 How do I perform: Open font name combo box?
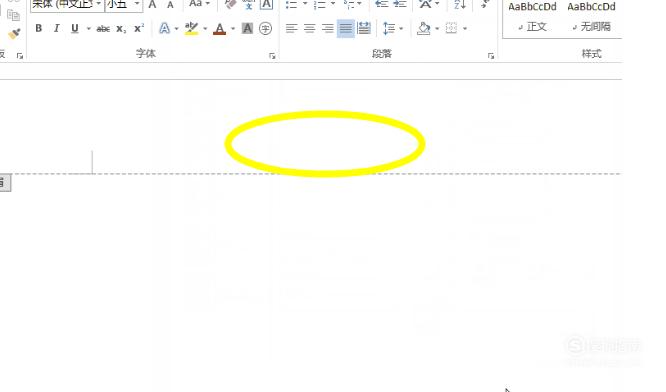tap(67, 5)
